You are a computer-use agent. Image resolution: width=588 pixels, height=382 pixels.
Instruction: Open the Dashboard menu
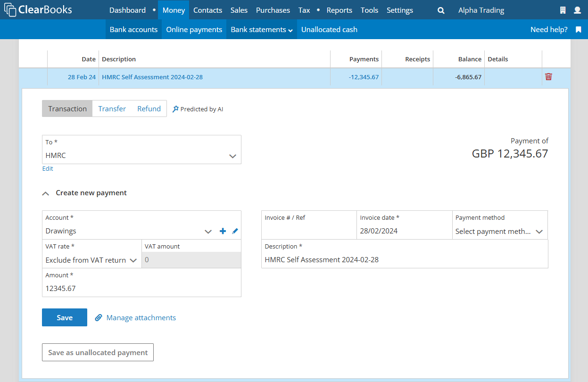point(127,10)
